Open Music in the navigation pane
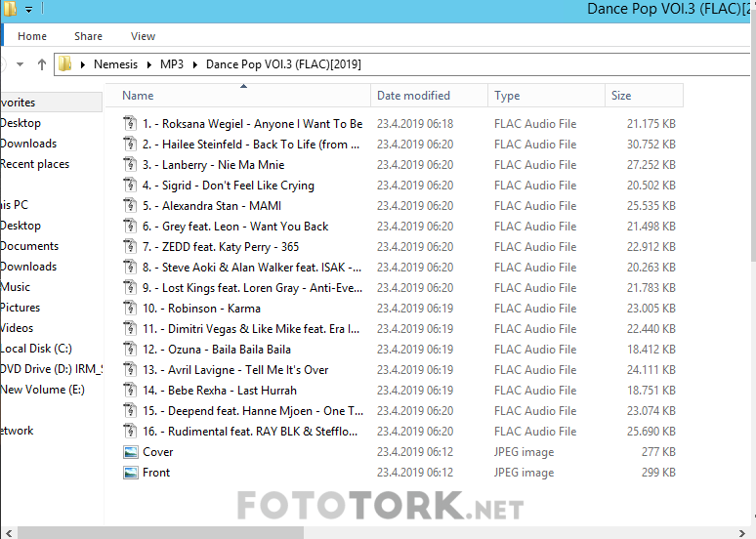756x539 pixels. coord(16,287)
